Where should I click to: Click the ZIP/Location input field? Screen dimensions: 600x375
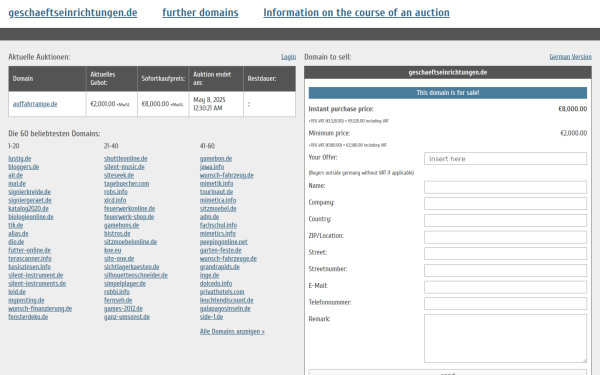[x=505, y=237]
